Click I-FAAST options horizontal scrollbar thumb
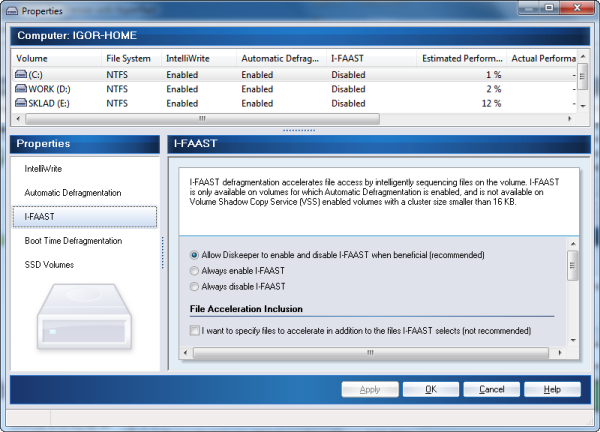 click(x=371, y=352)
